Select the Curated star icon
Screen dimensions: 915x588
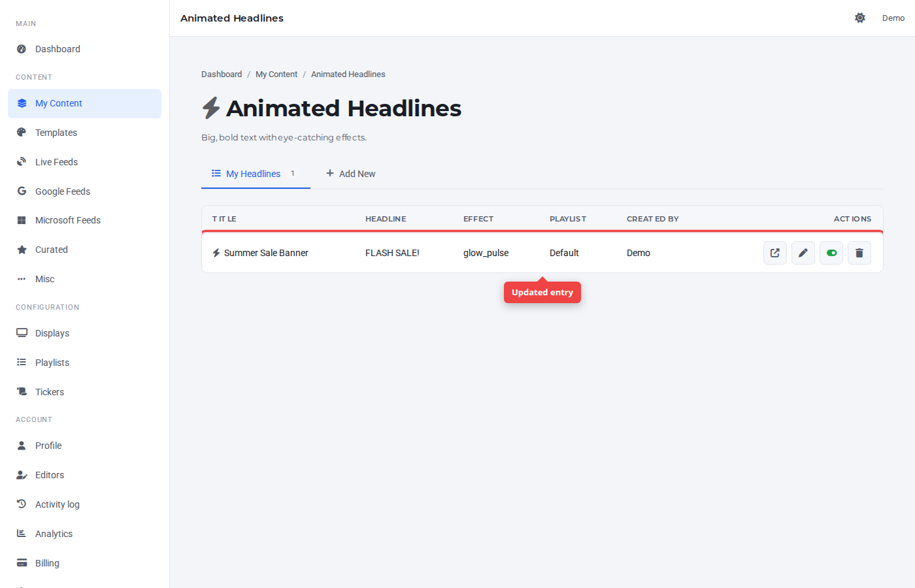coord(22,250)
